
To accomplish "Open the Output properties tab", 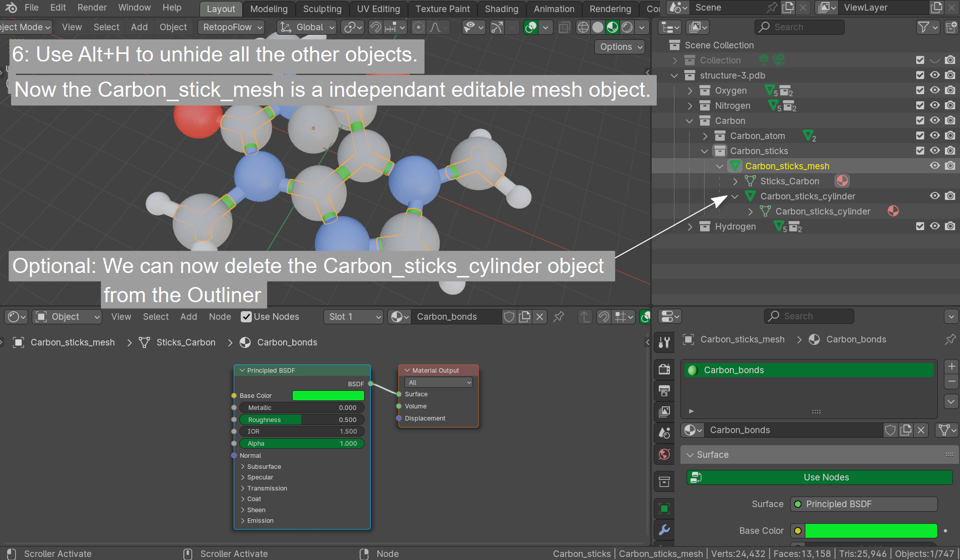I will (664, 390).
